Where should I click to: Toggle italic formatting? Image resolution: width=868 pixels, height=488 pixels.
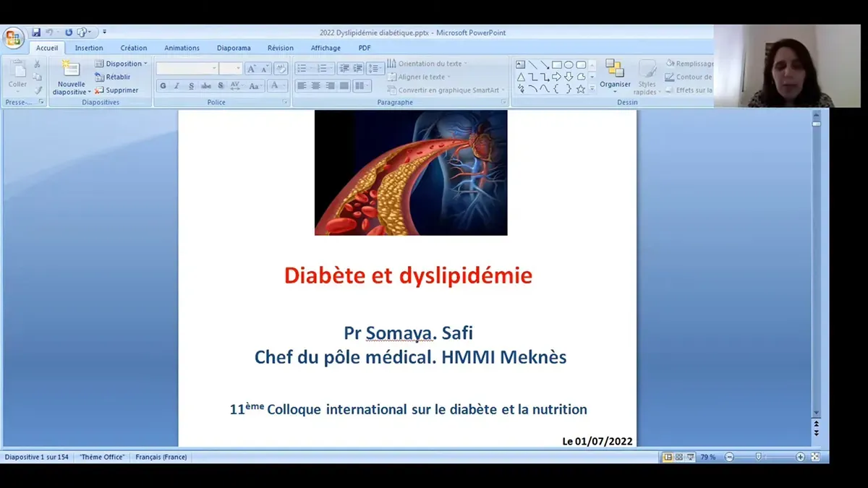click(176, 85)
